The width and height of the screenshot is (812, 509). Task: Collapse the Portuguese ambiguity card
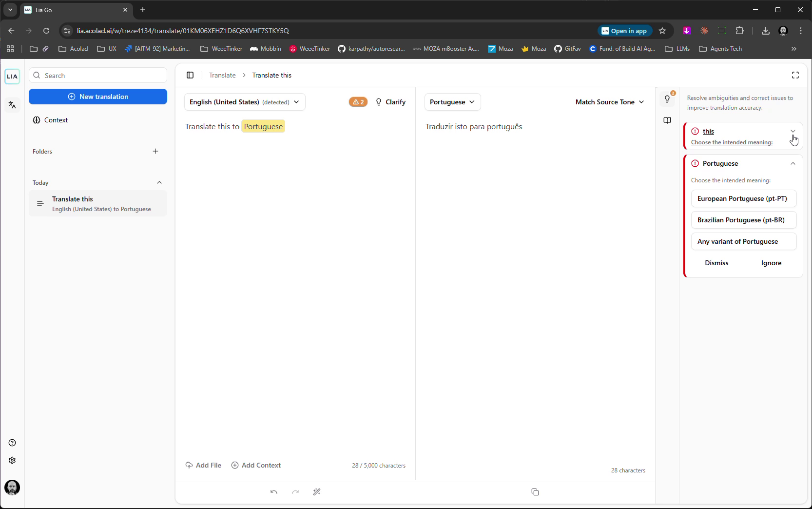(793, 163)
